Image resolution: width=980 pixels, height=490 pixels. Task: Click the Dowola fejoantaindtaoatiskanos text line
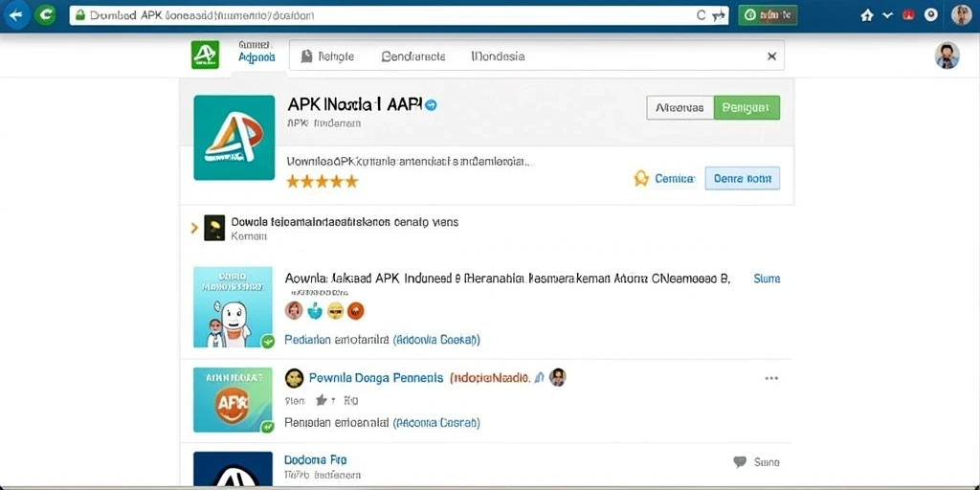pyautogui.click(x=345, y=222)
